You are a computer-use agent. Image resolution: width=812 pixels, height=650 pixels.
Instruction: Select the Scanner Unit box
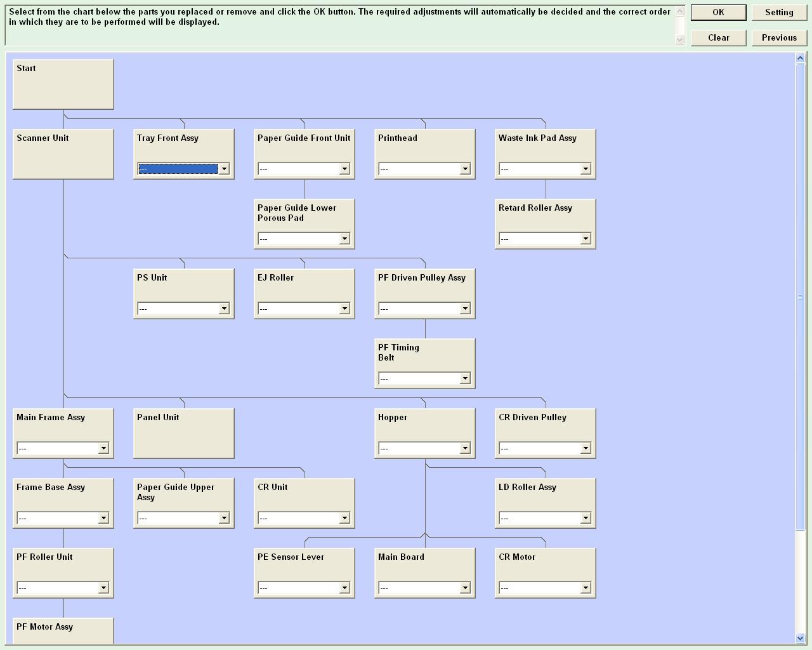click(x=63, y=154)
